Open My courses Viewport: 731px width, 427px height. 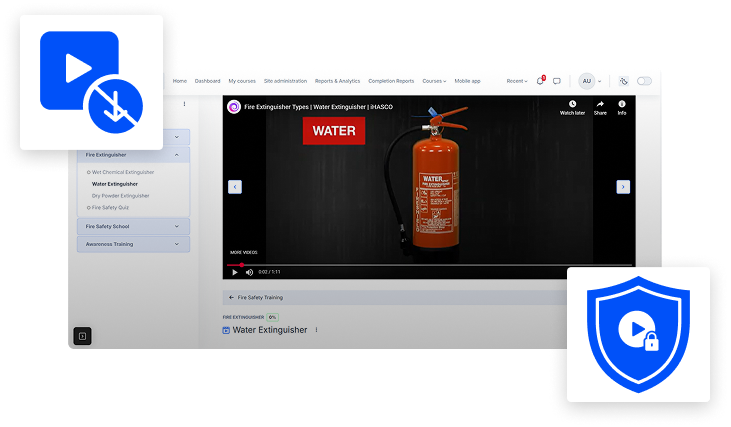pos(242,81)
